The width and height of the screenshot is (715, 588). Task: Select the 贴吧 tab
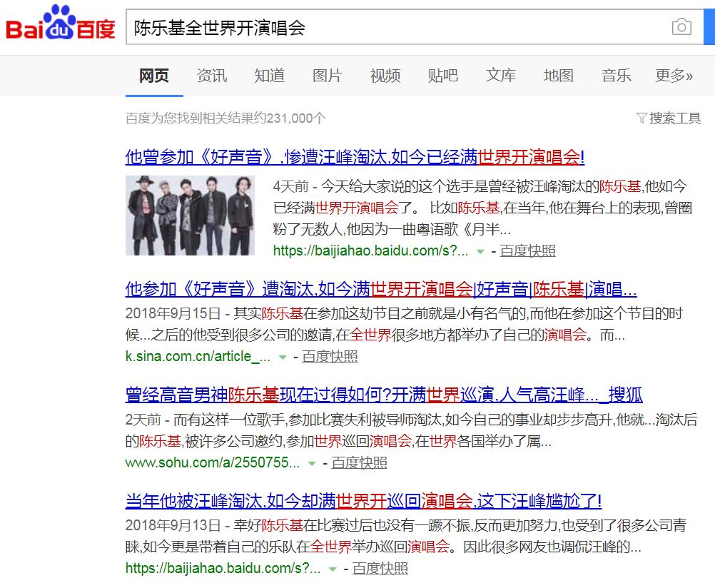(442, 75)
